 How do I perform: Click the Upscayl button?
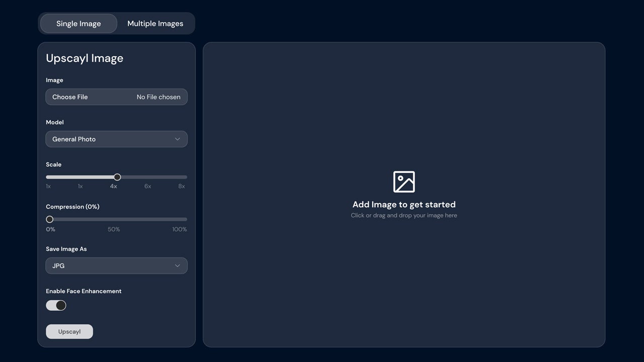(x=69, y=332)
